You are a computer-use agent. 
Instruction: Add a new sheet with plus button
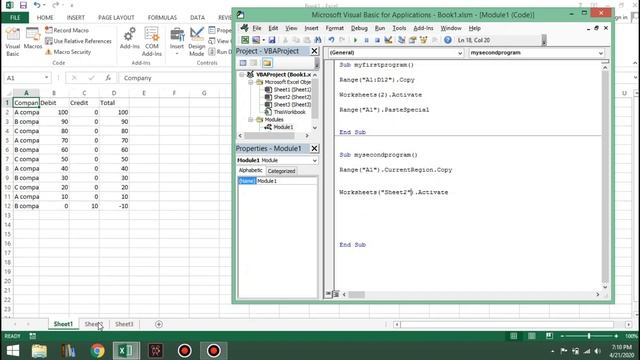pos(159,324)
